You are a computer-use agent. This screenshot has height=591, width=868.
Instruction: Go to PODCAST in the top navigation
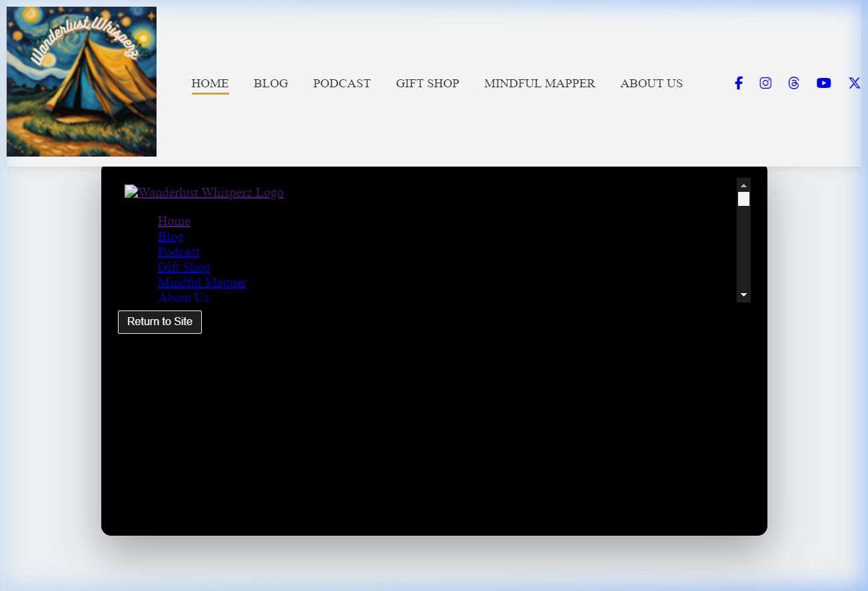(342, 83)
